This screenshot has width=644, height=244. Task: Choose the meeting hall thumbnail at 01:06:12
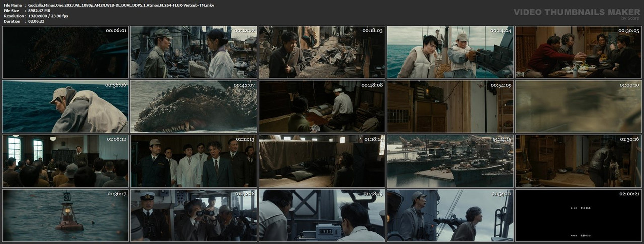(x=65, y=161)
